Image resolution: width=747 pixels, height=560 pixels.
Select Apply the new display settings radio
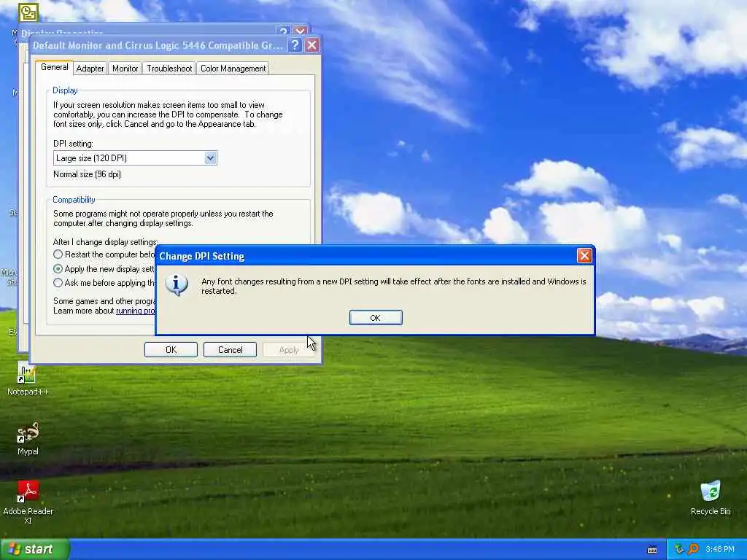point(58,268)
